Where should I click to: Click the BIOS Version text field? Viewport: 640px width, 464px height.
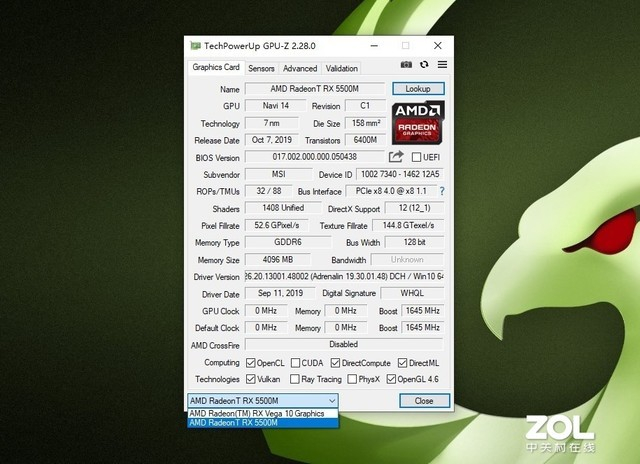315,157
